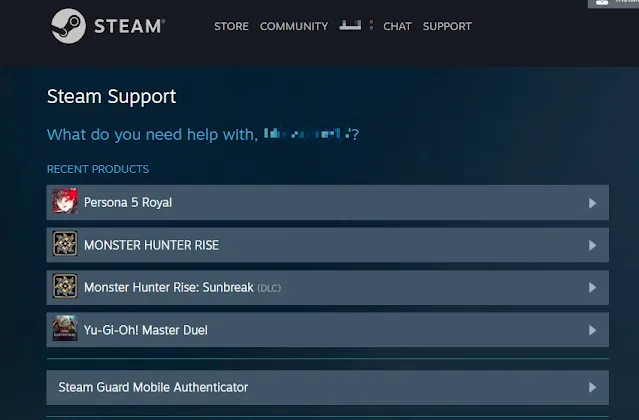This screenshot has width=639, height=420.
Task: Expand Yu-Gi-Oh! Master Duel row arrow
Action: 593,330
